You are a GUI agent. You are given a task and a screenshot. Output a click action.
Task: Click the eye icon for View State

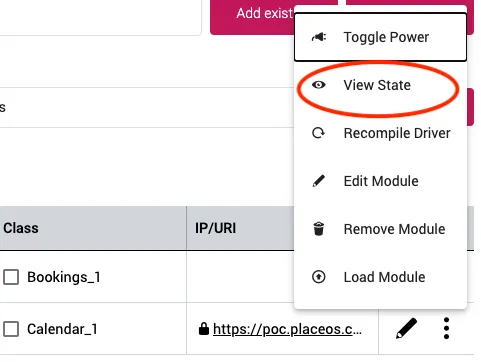(x=319, y=85)
